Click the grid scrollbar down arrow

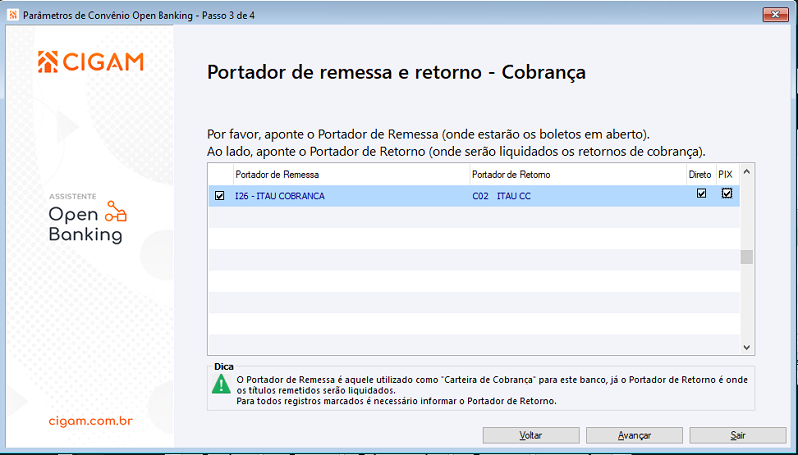pyautogui.click(x=747, y=347)
